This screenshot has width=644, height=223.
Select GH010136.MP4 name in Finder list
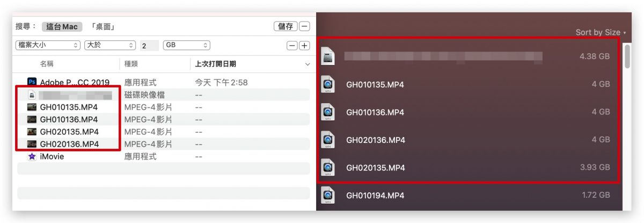tap(69, 119)
